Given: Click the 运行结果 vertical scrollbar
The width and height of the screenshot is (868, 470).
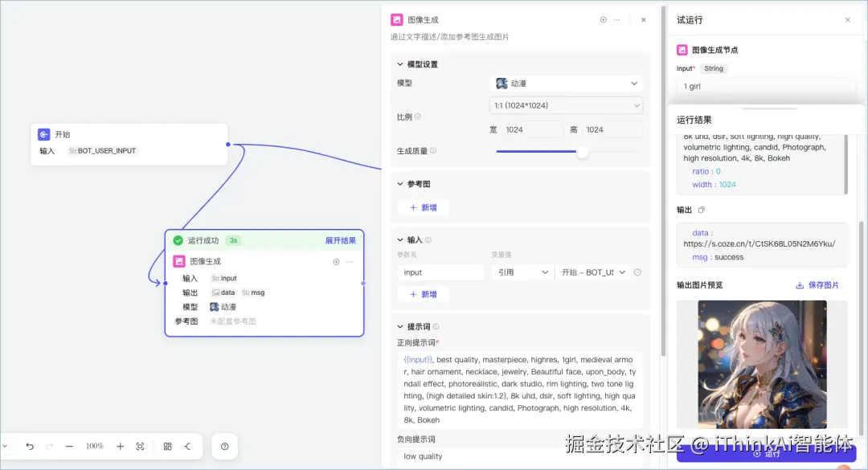Looking at the screenshot, I should point(860,327).
